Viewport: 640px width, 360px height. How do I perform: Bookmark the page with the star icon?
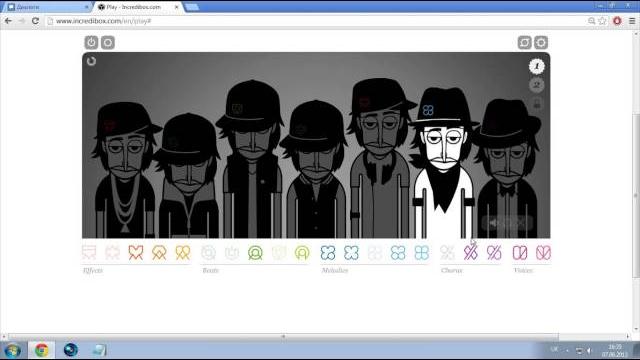[602, 21]
